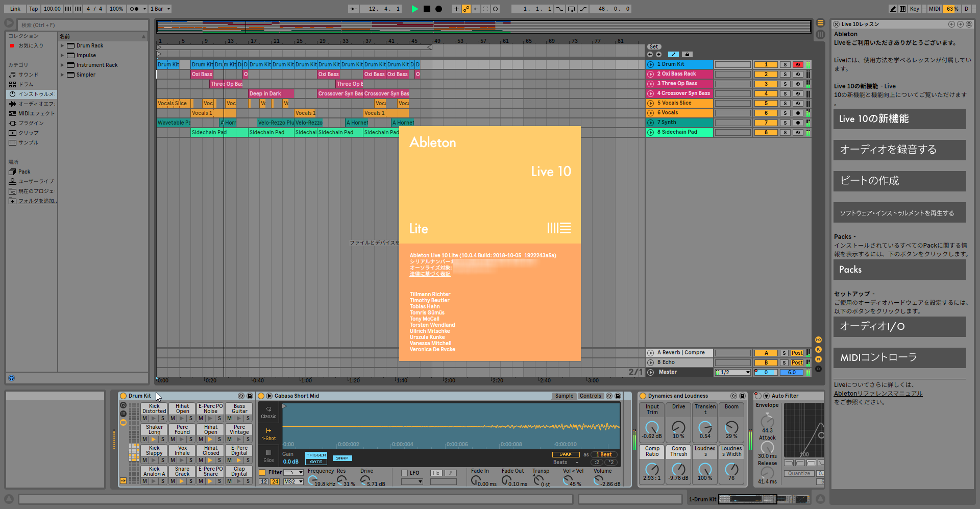This screenshot has height=509, width=980.
Task: Open the Live 10の新機能 lesson
Action: [899, 119]
